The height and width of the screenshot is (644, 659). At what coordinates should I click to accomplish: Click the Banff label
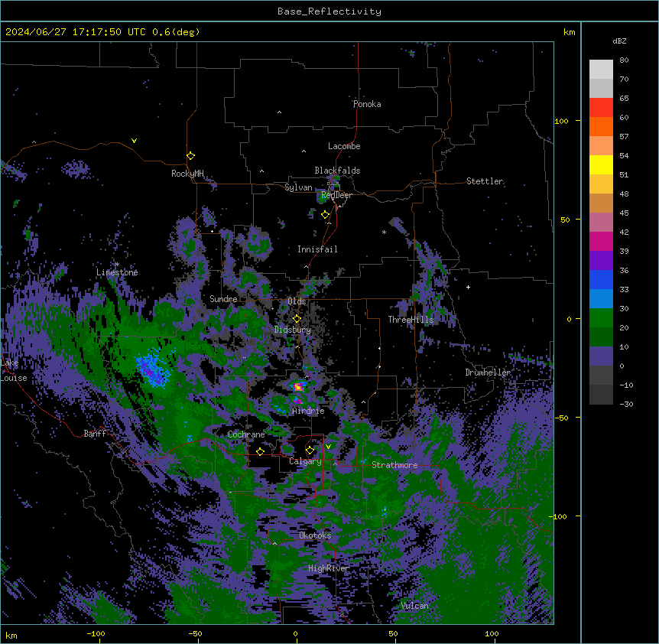click(95, 434)
